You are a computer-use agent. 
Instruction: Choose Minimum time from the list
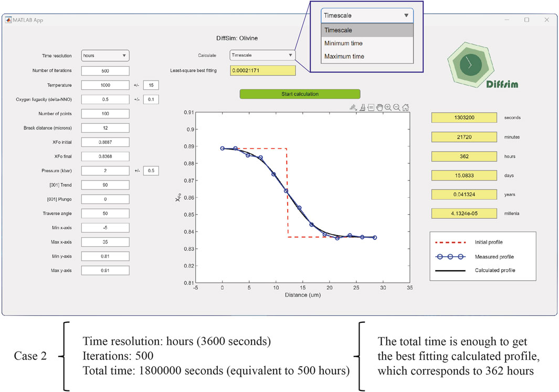[x=367, y=44]
